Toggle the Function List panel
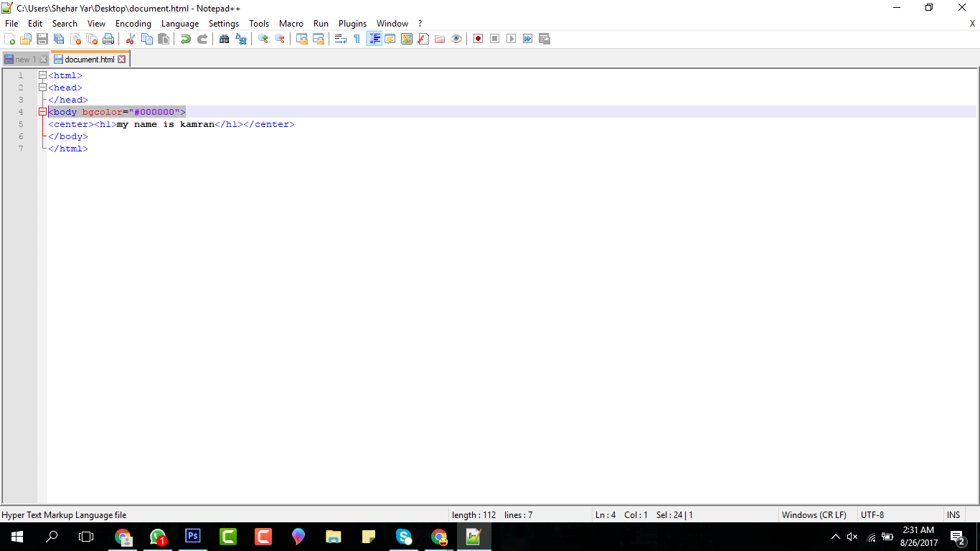 click(x=423, y=39)
